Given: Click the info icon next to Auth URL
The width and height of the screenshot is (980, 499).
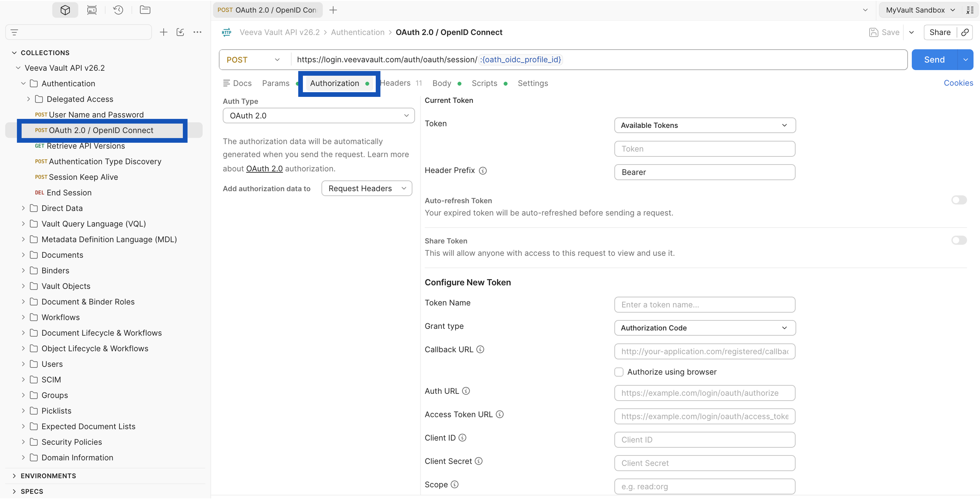Looking at the screenshot, I should 466,391.
